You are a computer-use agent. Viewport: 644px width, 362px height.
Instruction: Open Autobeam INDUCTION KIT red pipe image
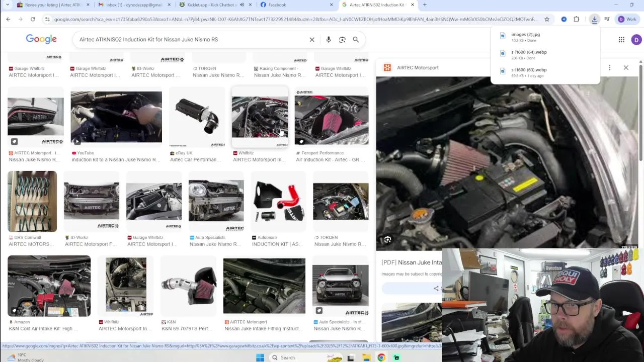coord(278,202)
